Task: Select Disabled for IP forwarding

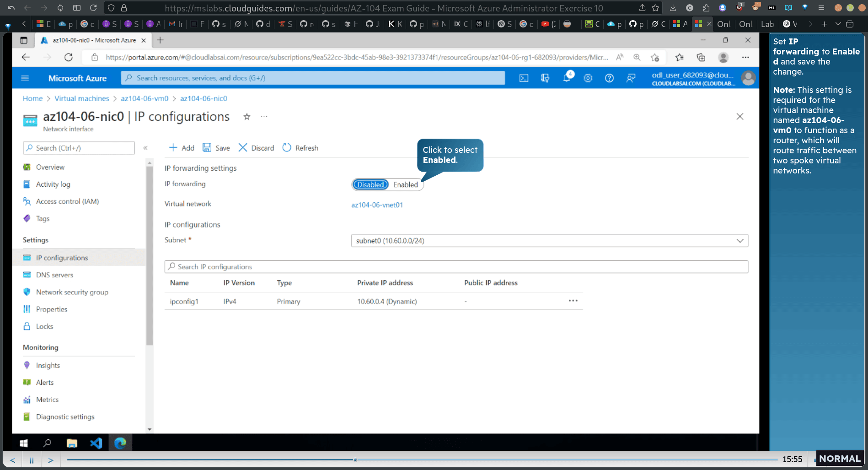Action: point(370,185)
